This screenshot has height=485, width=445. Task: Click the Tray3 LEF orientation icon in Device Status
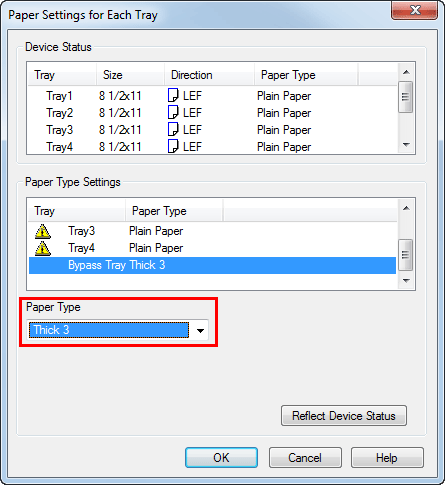click(x=173, y=129)
